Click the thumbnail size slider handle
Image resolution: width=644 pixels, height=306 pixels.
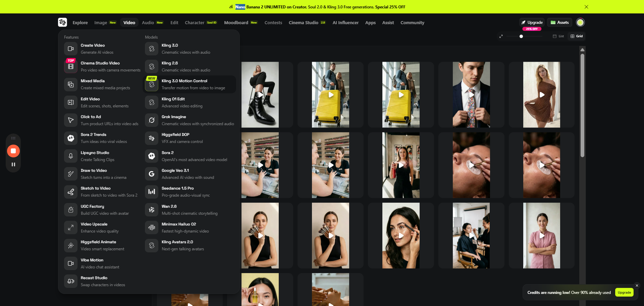click(521, 36)
